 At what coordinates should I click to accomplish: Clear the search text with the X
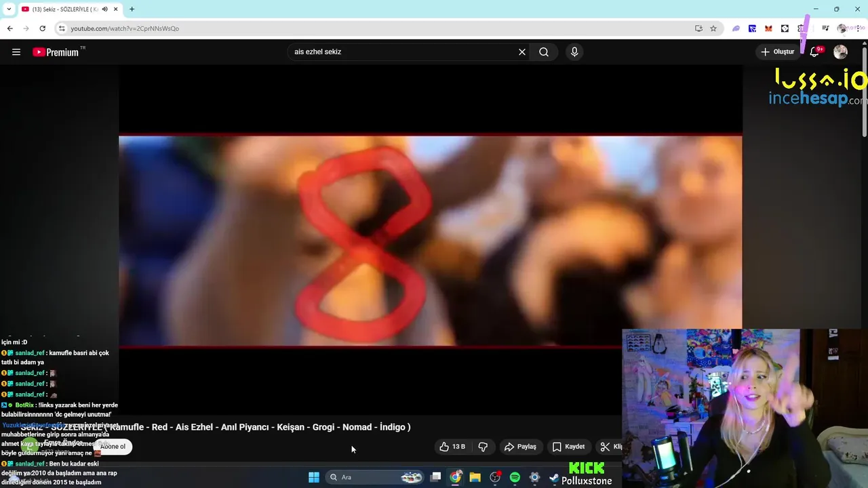click(x=522, y=52)
